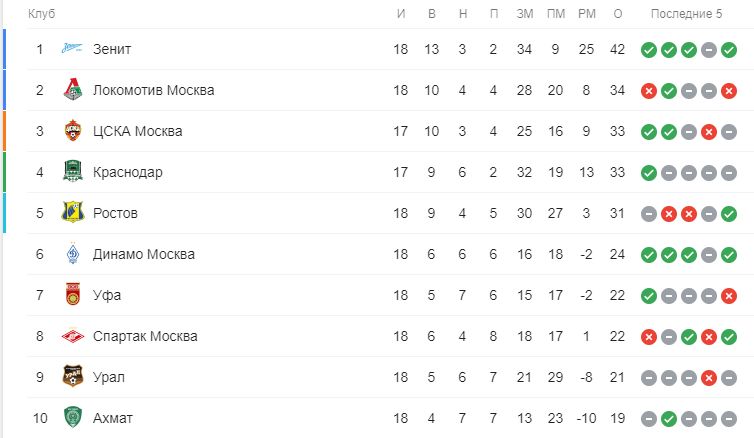Click the CSKA Moscow club emblem
Screen dimensions: 754x438
point(73,131)
